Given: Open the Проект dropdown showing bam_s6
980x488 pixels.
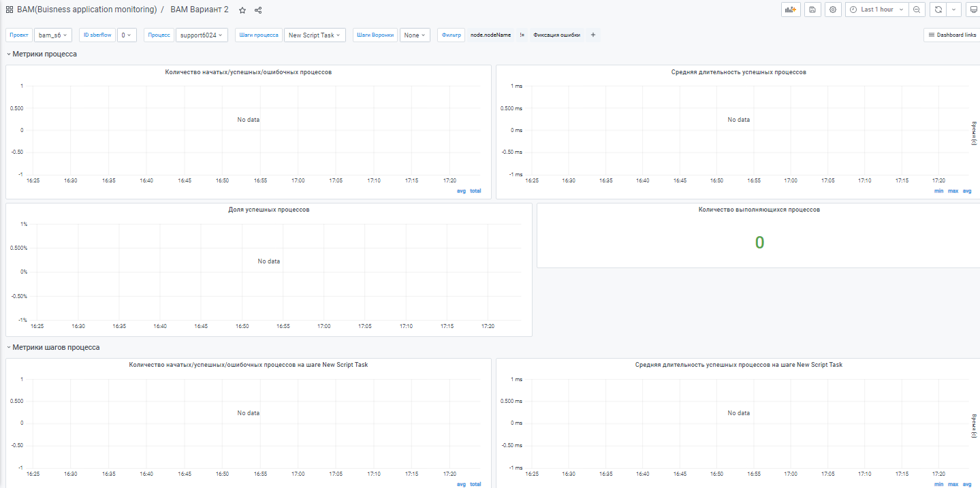Looking at the screenshot, I should click(x=53, y=35).
